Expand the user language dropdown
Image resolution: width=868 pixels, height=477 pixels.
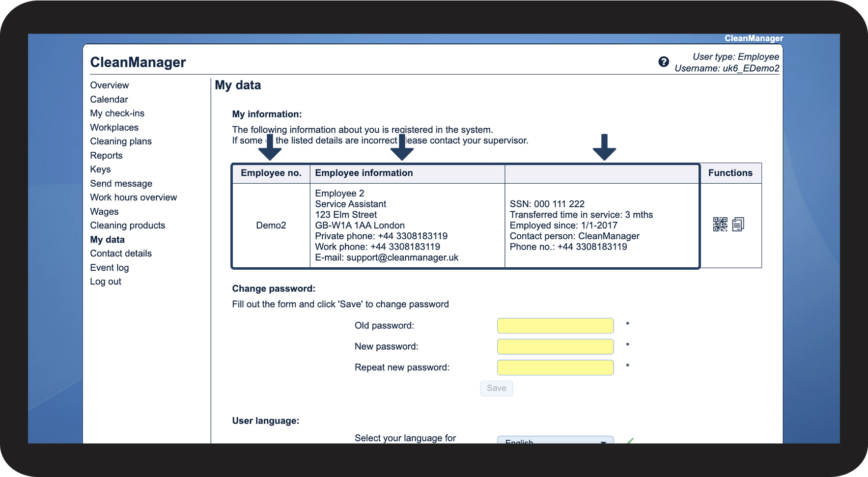555,440
